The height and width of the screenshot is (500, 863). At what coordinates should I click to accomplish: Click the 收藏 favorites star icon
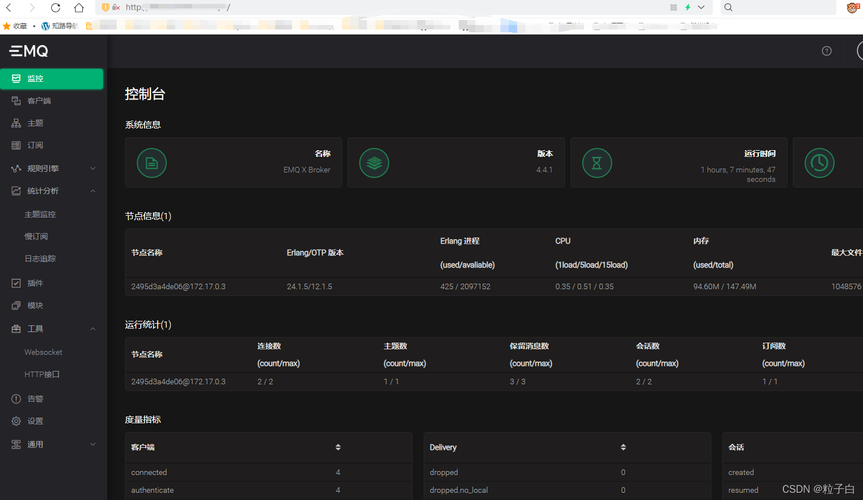[7, 26]
